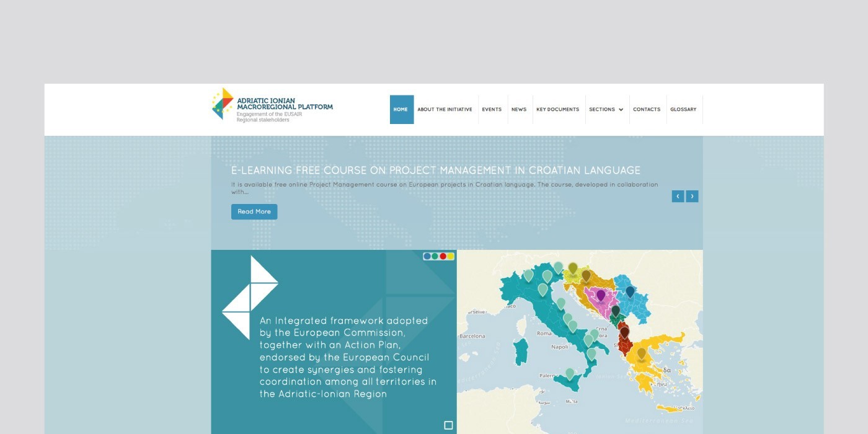The image size is (868, 434).
Task: Click the Adriatic Ionian Macroregional Platform logo
Action: tap(272, 104)
